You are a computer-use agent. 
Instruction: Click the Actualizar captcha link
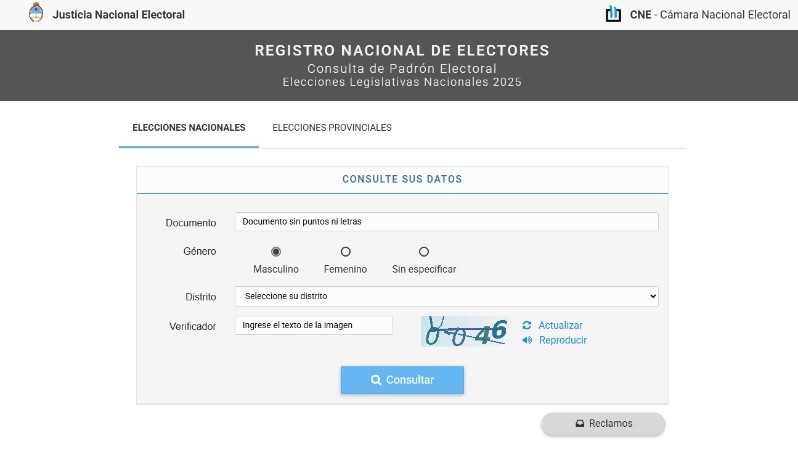560,325
